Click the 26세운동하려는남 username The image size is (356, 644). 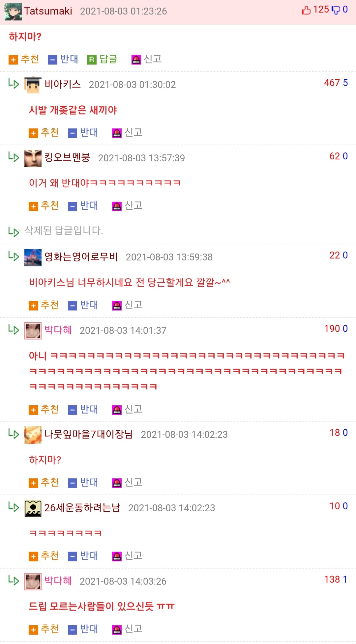click(82, 508)
